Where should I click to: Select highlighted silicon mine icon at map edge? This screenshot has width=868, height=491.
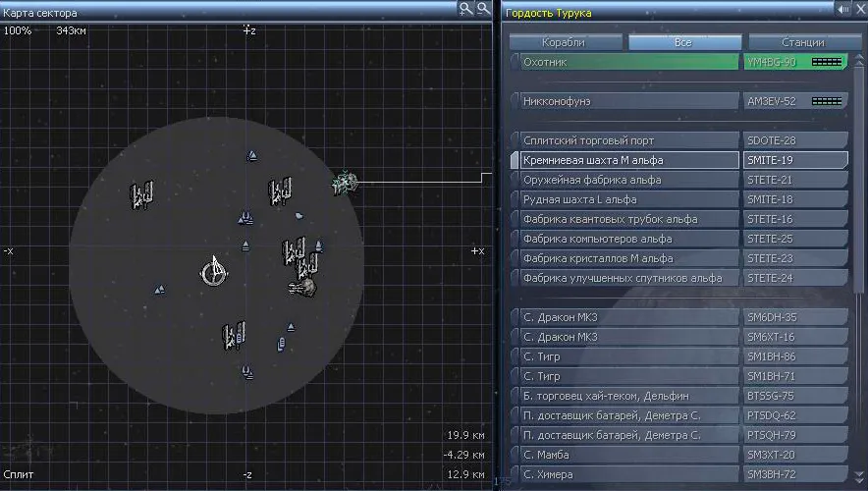click(x=345, y=182)
